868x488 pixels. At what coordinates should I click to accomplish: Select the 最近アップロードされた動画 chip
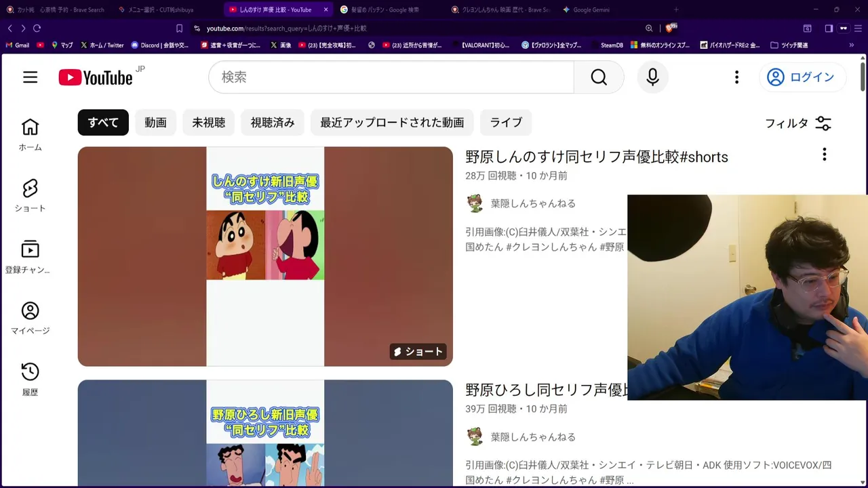(392, 123)
